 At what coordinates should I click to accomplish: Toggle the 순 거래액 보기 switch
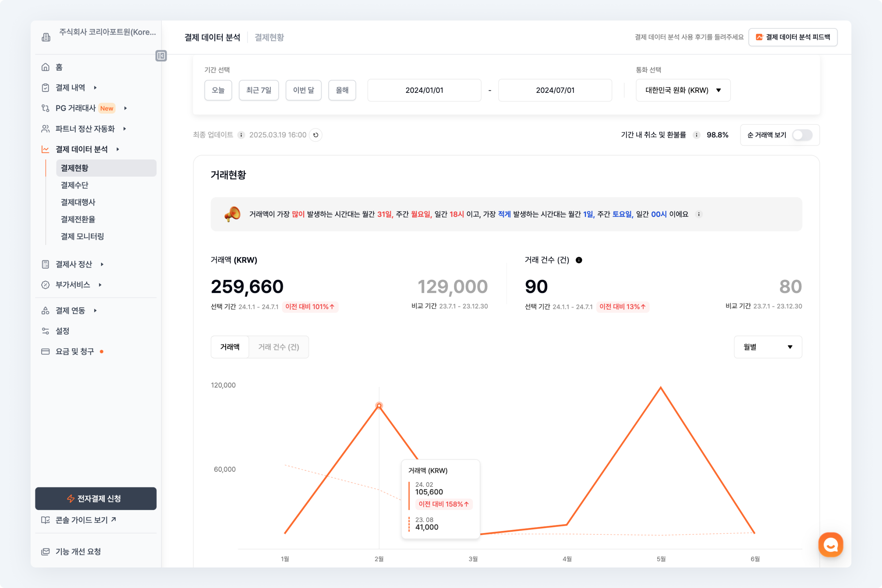(x=802, y=135)
